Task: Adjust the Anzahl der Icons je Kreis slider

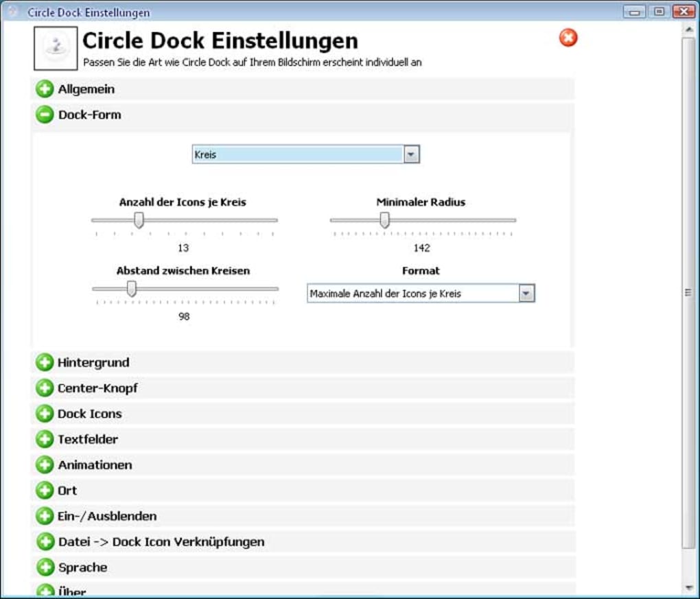Action: [x=139, y=219]
